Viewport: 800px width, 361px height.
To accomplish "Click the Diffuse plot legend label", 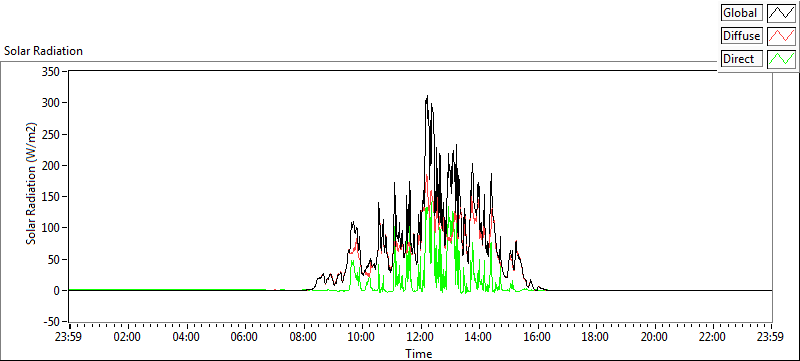I will click(x=742, y=36).
